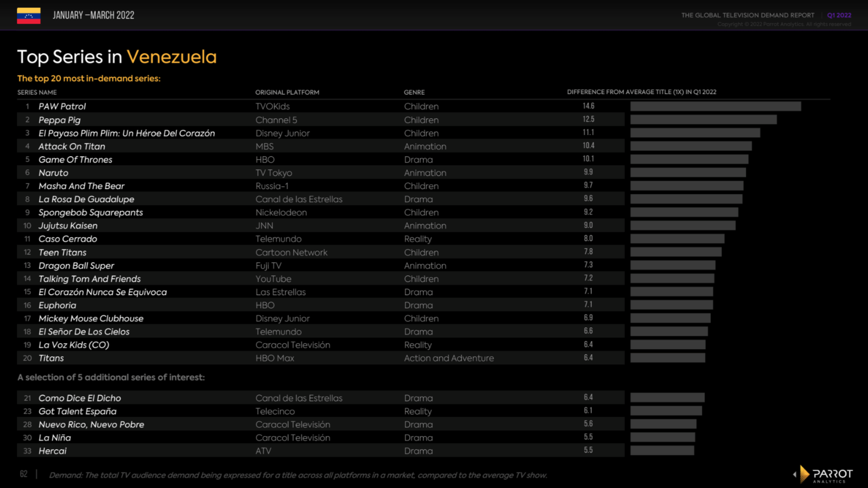Click the Fuji TV platform cell
The image size is (868, 488).
pyautogui.click(x=268, y=266)
